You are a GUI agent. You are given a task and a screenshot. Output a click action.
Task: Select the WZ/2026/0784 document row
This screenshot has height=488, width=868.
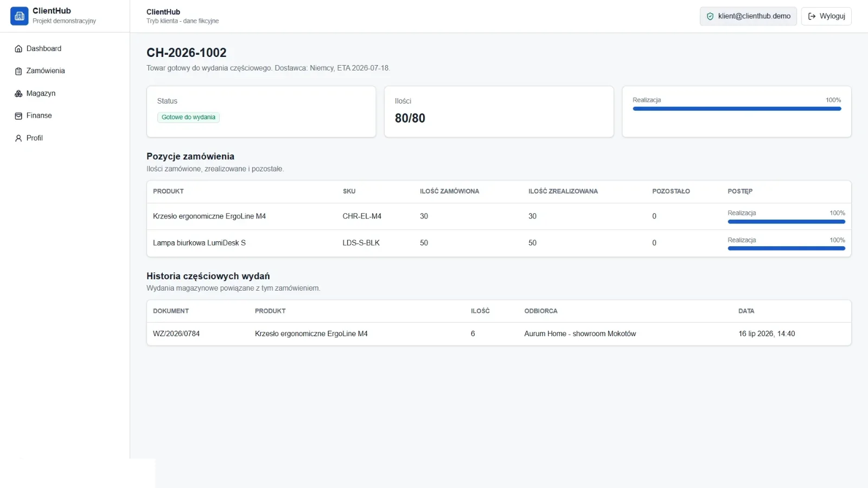pyautogui.click(x=499, y=334)
